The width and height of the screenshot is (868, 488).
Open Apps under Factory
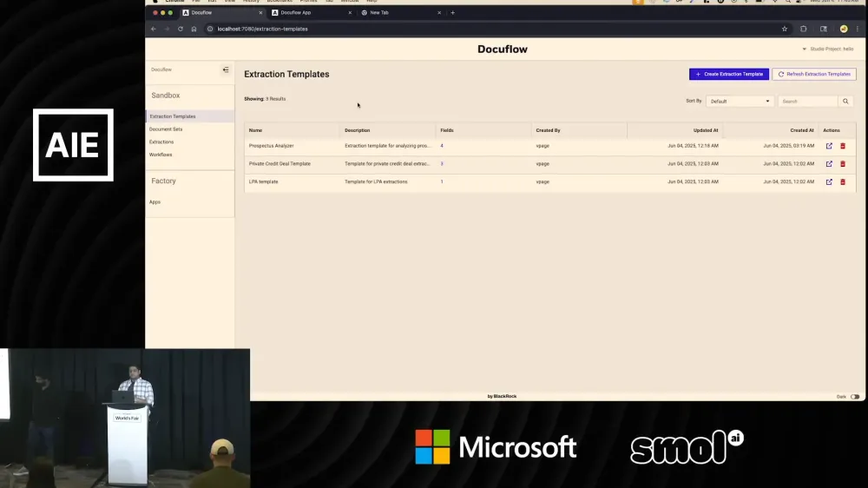155,202
